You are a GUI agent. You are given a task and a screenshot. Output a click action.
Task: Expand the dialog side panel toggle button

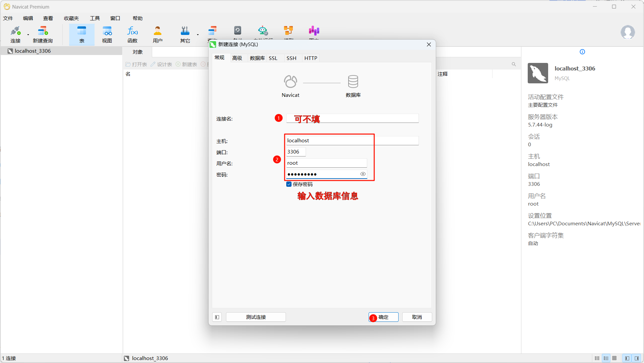(217, 317)
